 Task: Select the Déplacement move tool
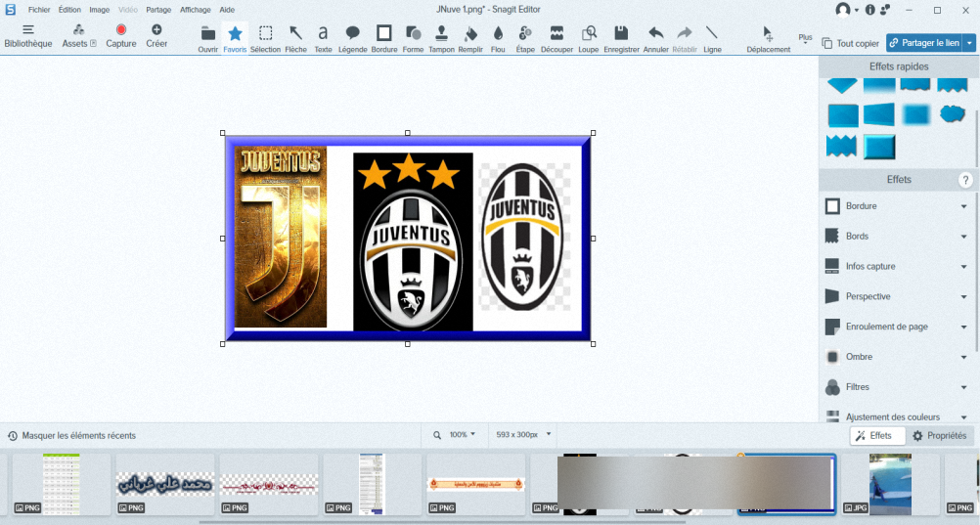coord(768,39)
